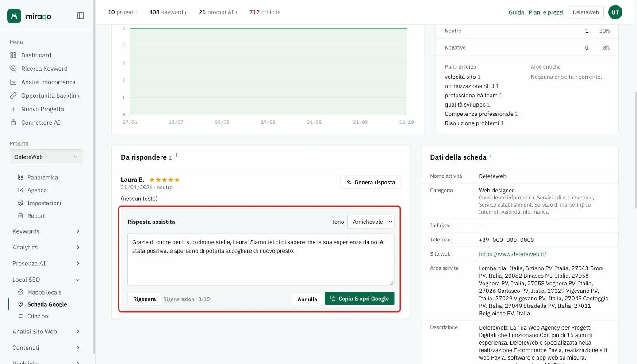Expand the Analisi Sito Web section
Image resolution: width=637 pixels, height=364 pixels.
pos(46,332)
